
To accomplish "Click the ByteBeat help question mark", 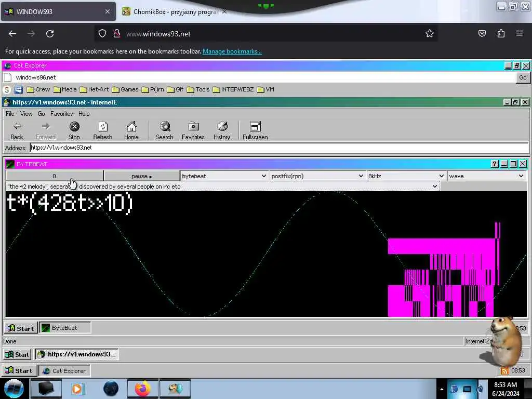I will (495, 164).
